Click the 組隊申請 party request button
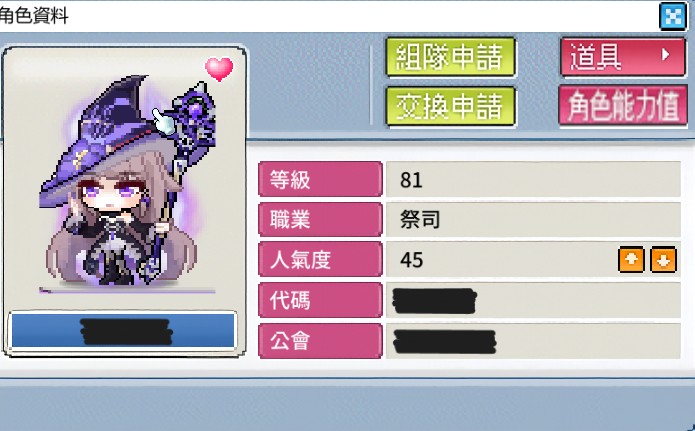Viewport: 695px width, 431px height. 450,57
